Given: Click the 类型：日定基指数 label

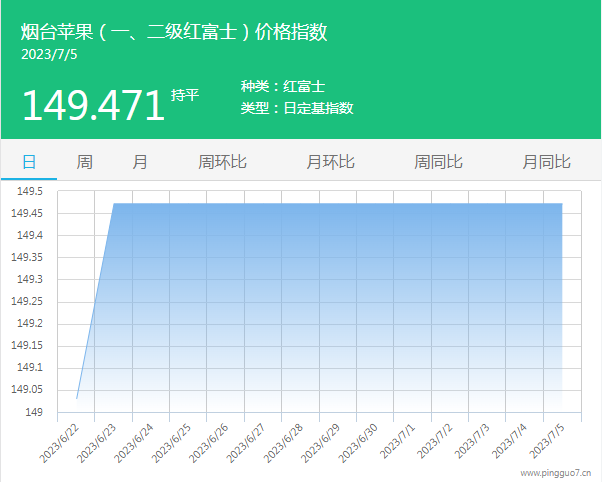Looking at the screenshot, I should click(x=297, y=108).
